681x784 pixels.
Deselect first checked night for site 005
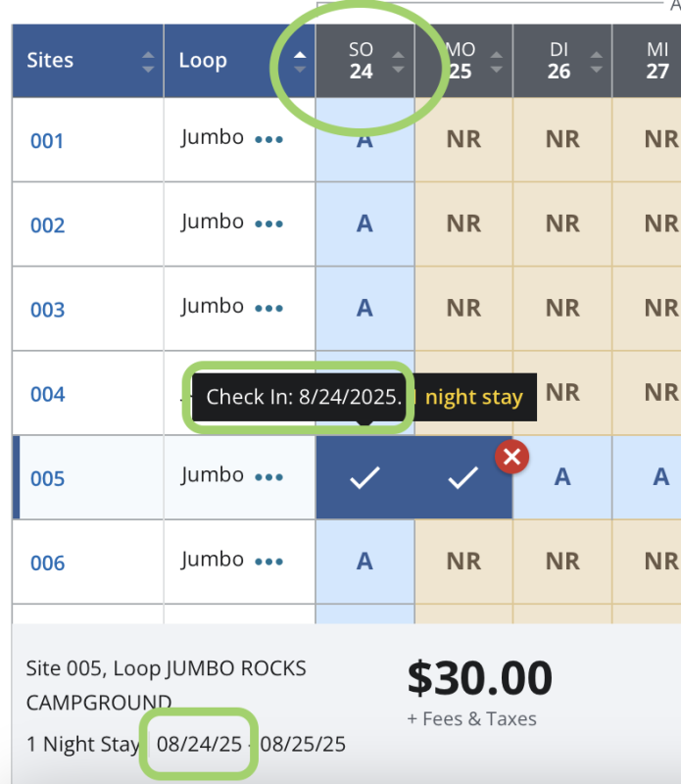point(365,477)
